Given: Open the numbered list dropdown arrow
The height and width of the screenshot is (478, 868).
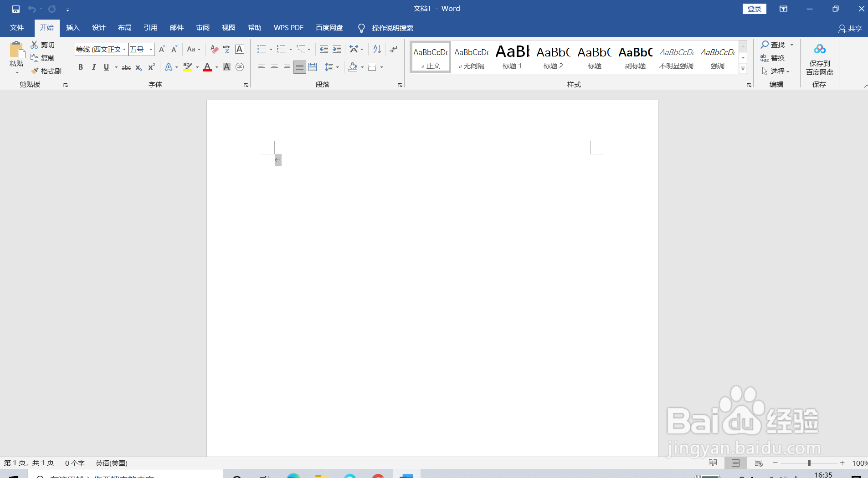Looking at the screenshot, I should [291, 49].
